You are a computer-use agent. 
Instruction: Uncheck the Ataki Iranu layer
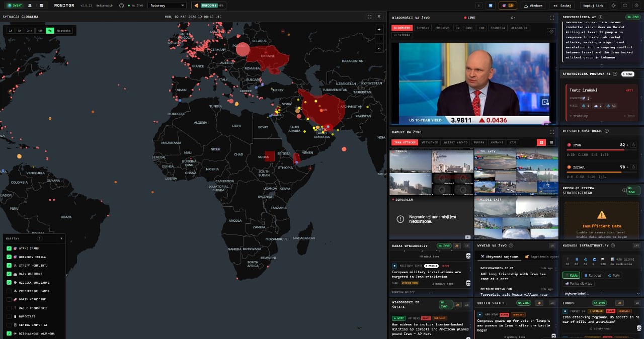pyautogui.click(x=9, y=248)
